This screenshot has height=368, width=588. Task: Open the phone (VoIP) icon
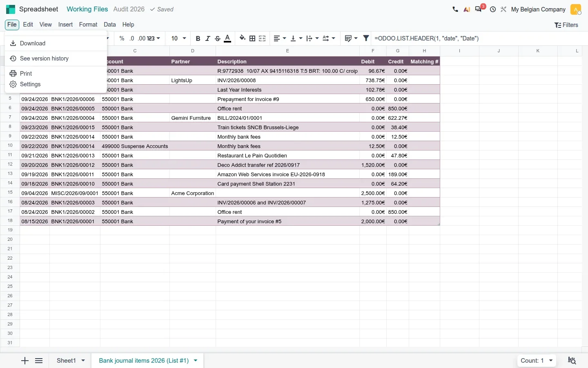pyautogui.click(x=455, y=9)
